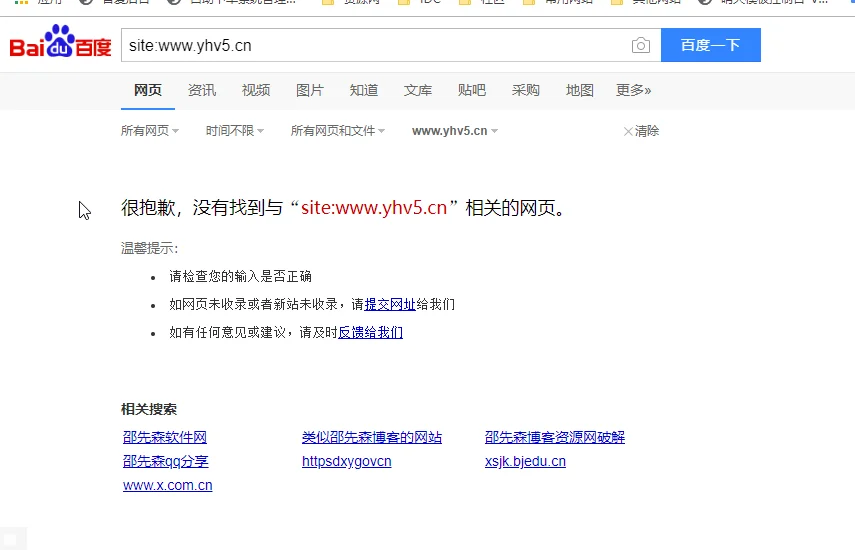The height and width of the screenshot is (550, 855).
Task: Switch to the 资讯 tab
Action: pyautogui.click(x=202, y=90)
